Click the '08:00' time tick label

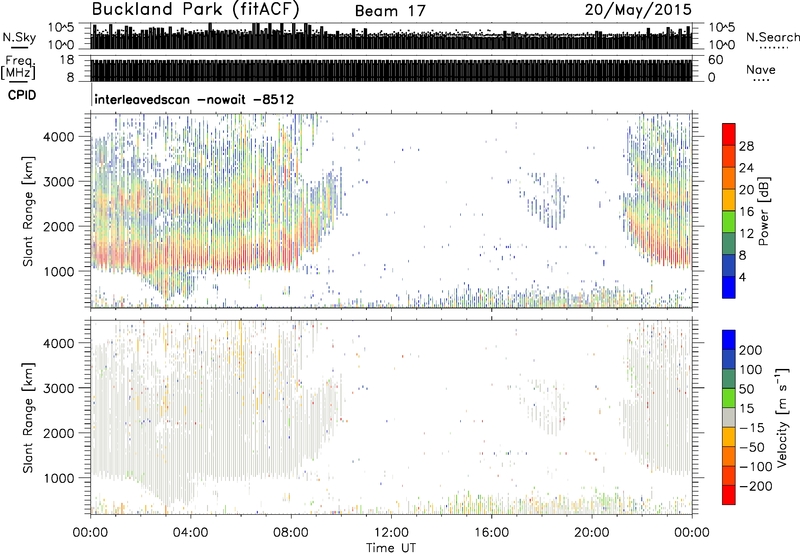[x=291, y=533]
